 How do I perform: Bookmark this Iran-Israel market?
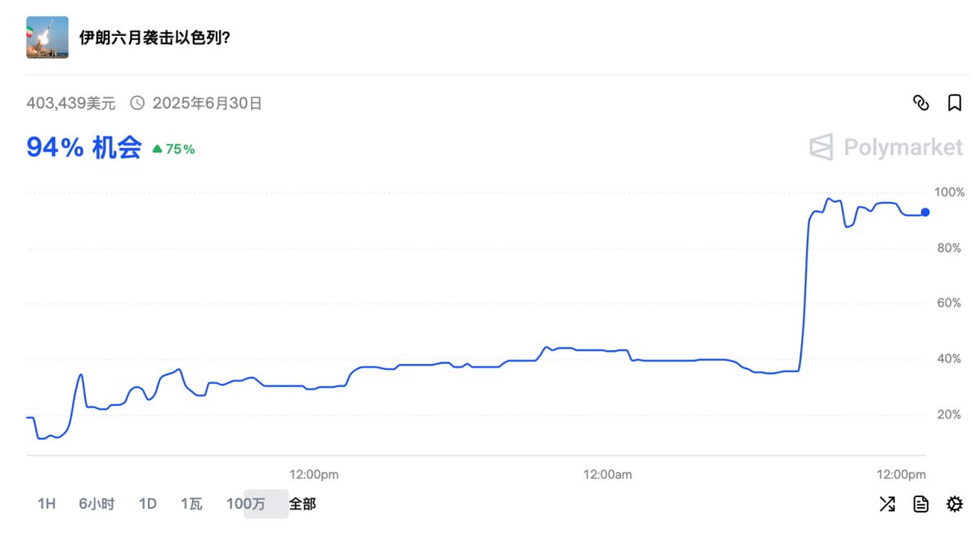click(x=954, y=103)
